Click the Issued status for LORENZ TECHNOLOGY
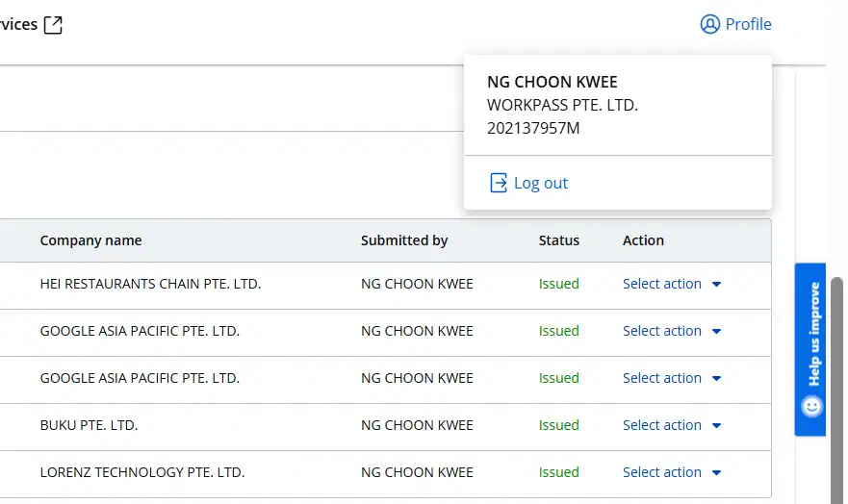This screenshot has height=504, width=848. (x=559, y=472)
